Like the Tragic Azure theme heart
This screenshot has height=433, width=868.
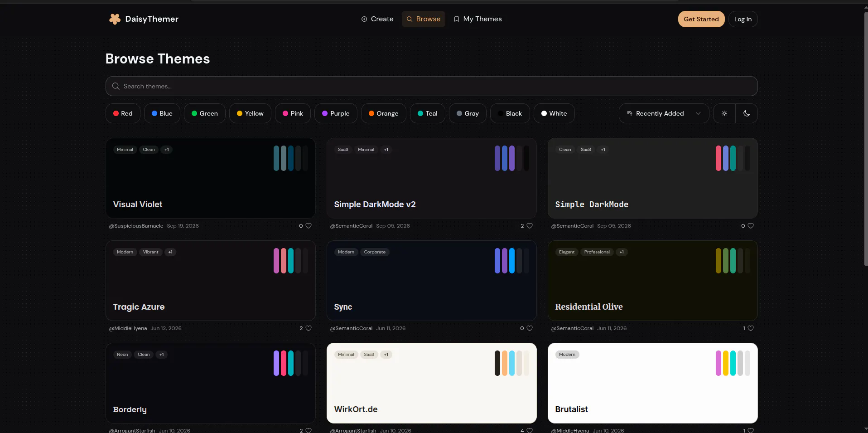[x=309, y=328]
